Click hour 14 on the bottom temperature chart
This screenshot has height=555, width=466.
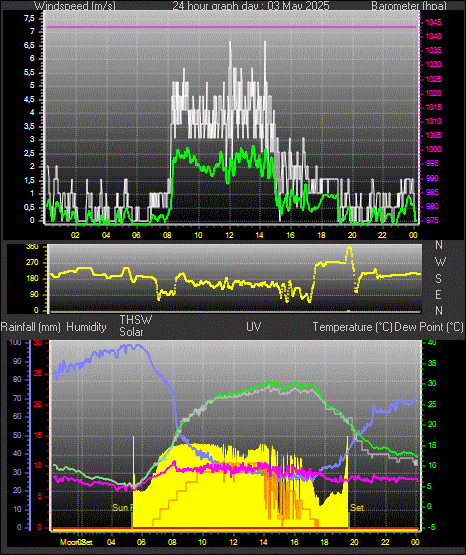point(263,542)
